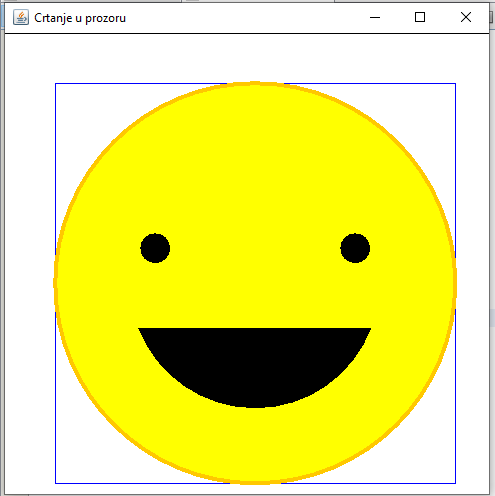
Task: Click the yellow area between the eyes
Action: coord(255,248)
